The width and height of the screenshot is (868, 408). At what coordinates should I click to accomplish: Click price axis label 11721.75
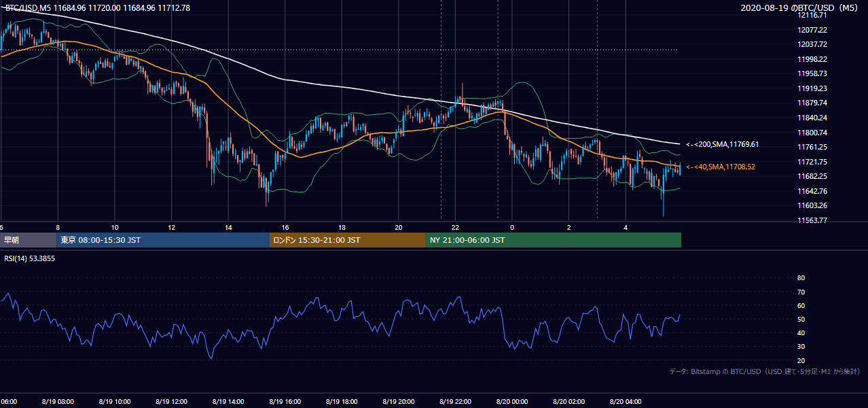812,162
